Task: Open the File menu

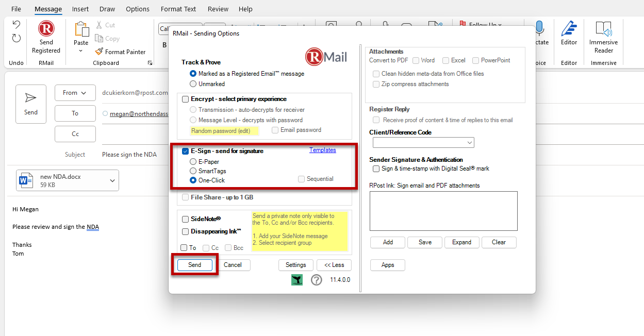Action: tap(16, 9)
